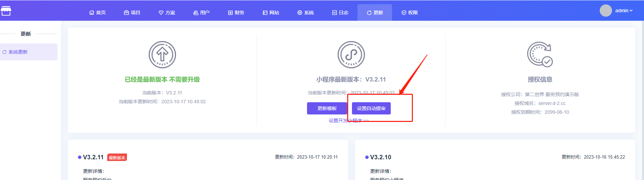Click the 设置自动提审 button
Image resolution: width=644 pixels, height=180 pixels.
[x=371, y=108]
